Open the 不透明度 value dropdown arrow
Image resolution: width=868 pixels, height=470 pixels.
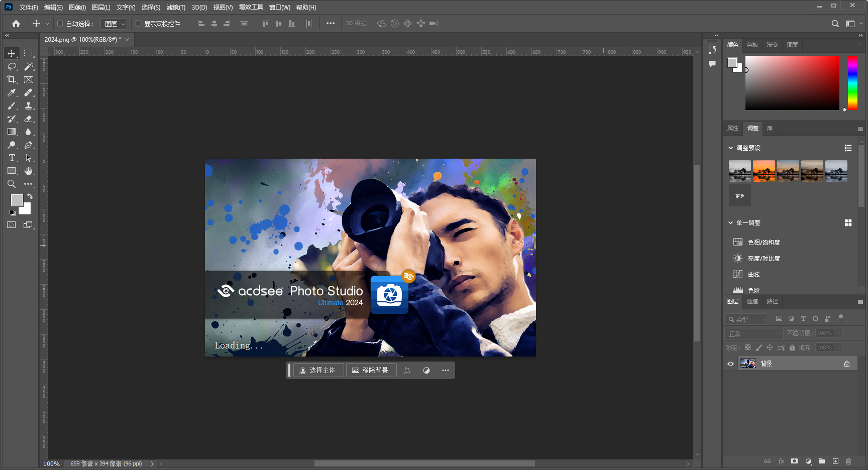(838, 333)
